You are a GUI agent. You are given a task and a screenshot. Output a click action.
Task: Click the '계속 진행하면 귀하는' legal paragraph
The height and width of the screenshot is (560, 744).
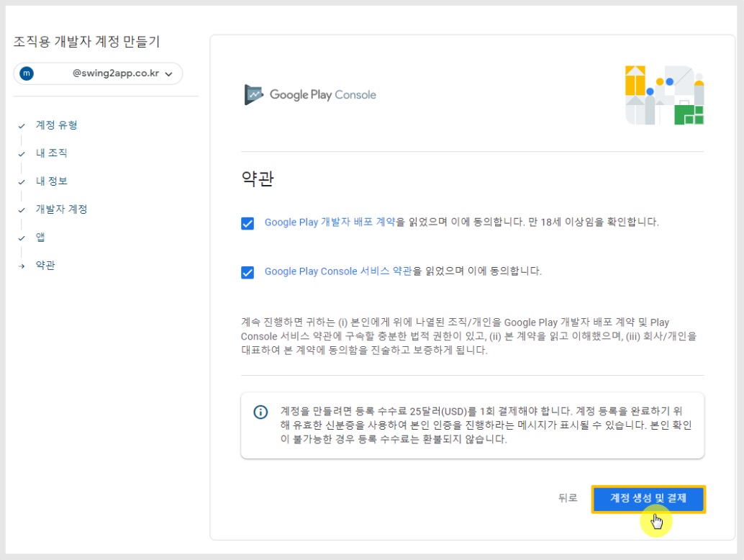(x=469, y=336)
